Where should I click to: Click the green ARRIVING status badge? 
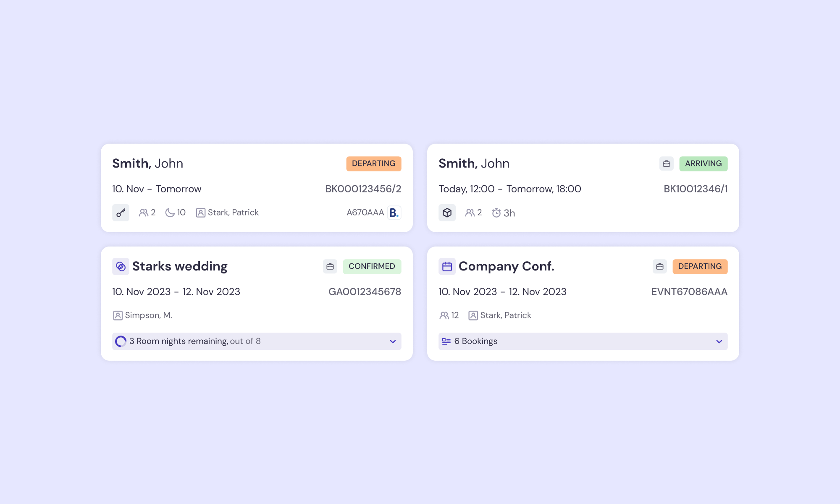pos(703,164)
